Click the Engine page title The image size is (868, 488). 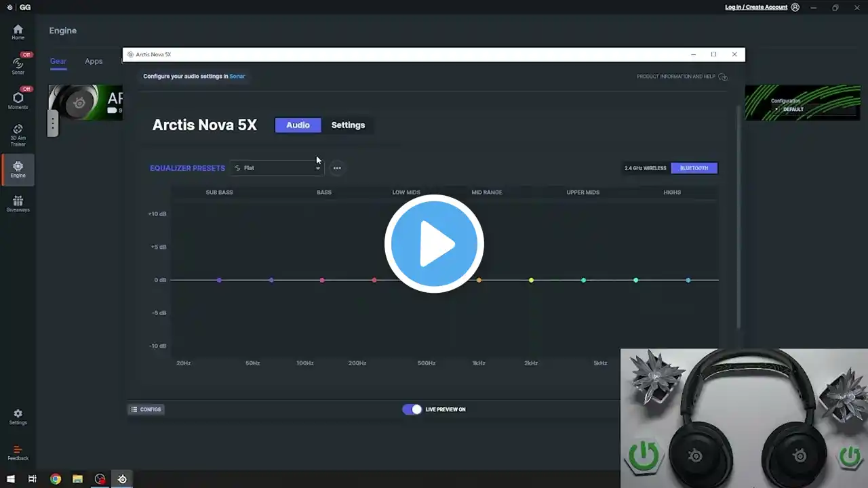pos(63,30)
